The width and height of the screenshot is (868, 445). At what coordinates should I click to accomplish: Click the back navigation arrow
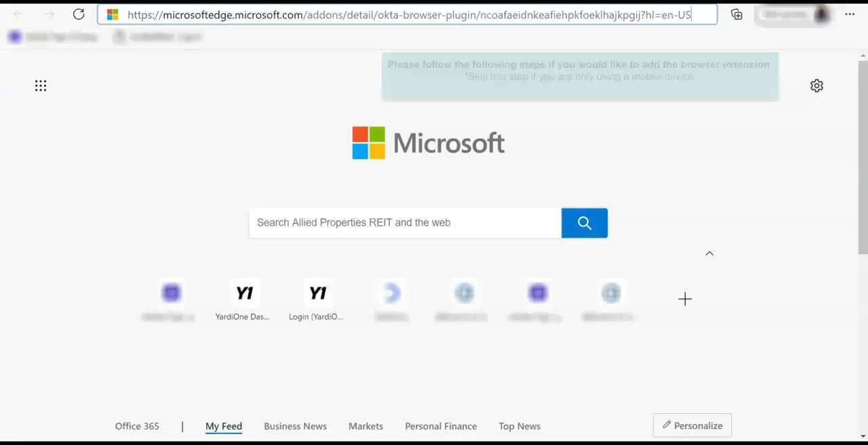18,14
